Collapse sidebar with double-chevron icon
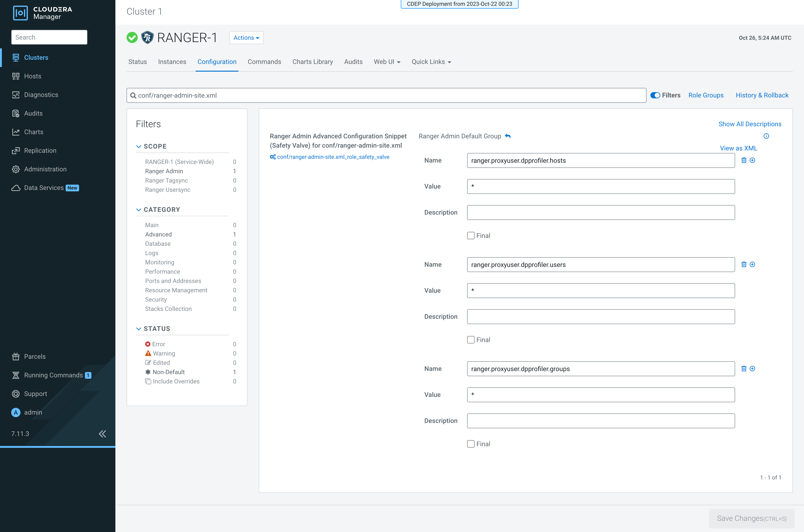Viewport: 804px width, 532px height. 102,434
